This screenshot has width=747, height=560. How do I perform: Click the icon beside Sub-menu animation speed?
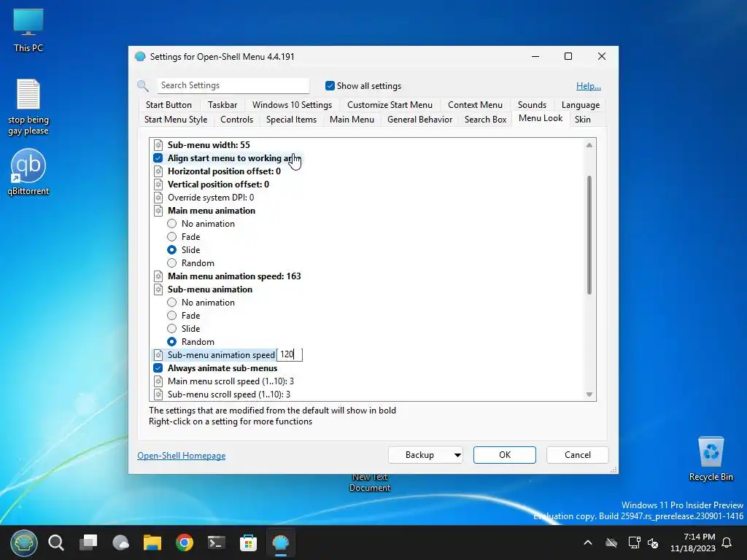click(158, 355)
